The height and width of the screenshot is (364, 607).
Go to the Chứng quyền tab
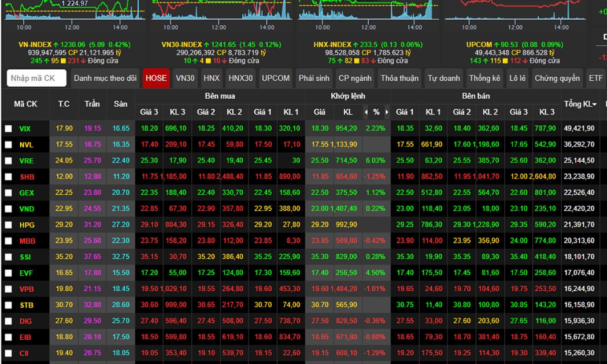point(557,78)
